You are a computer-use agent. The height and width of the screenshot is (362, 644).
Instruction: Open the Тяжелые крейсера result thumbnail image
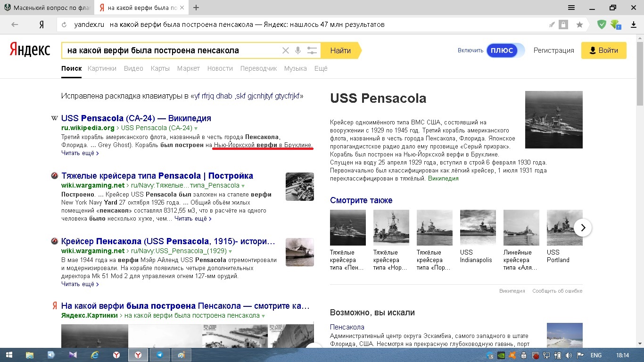(300, 187)
